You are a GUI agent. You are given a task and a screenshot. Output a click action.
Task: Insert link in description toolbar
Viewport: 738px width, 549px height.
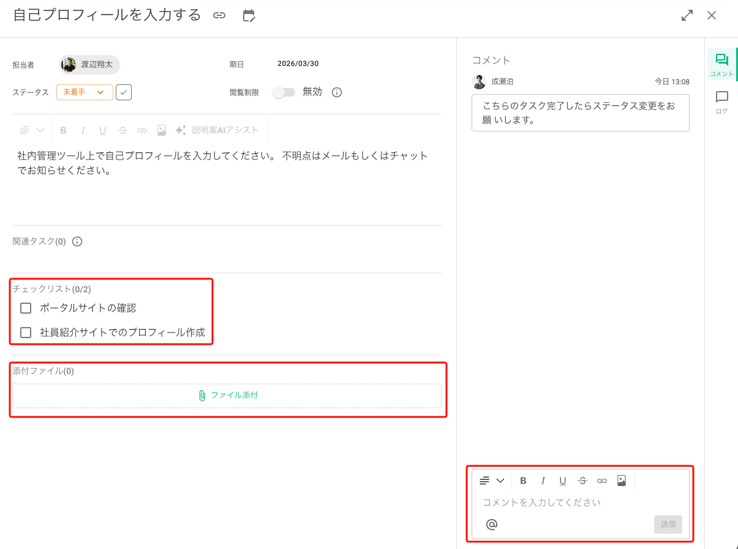(x=142, y=130)
